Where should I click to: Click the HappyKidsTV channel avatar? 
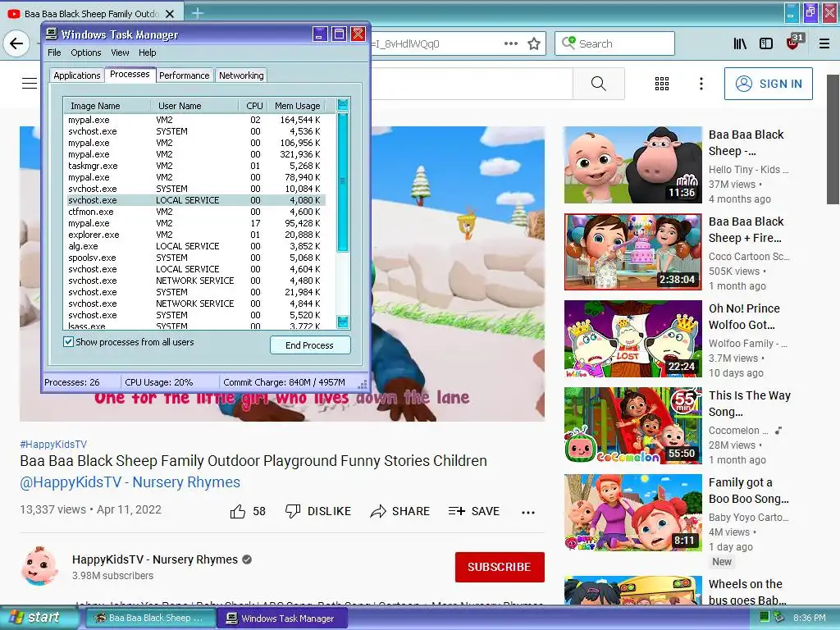coord(39,566)
